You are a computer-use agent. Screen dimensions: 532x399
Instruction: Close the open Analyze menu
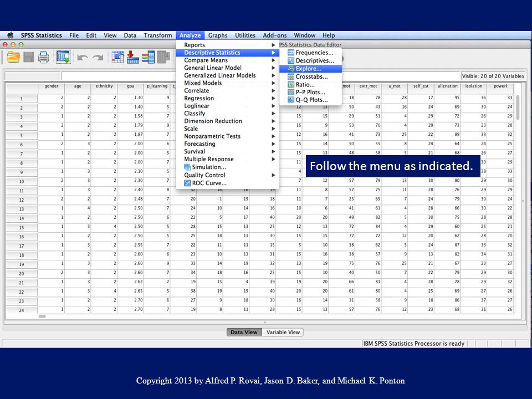tap(190, 35)
